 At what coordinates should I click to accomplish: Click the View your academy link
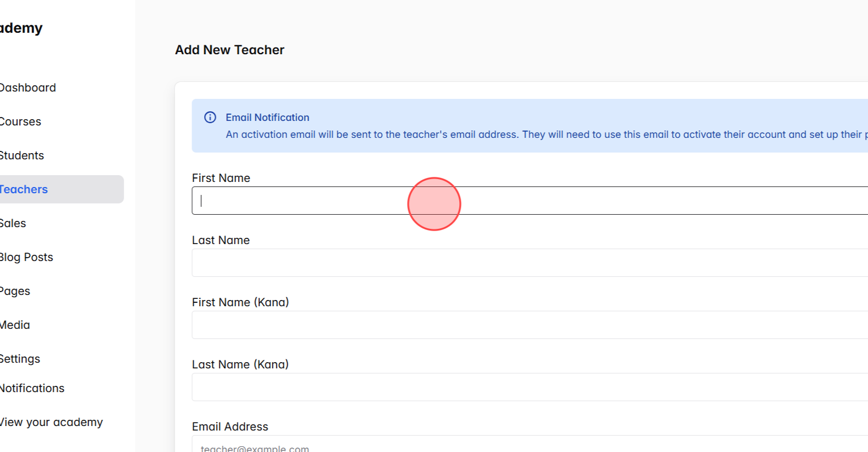pos(51,422)
